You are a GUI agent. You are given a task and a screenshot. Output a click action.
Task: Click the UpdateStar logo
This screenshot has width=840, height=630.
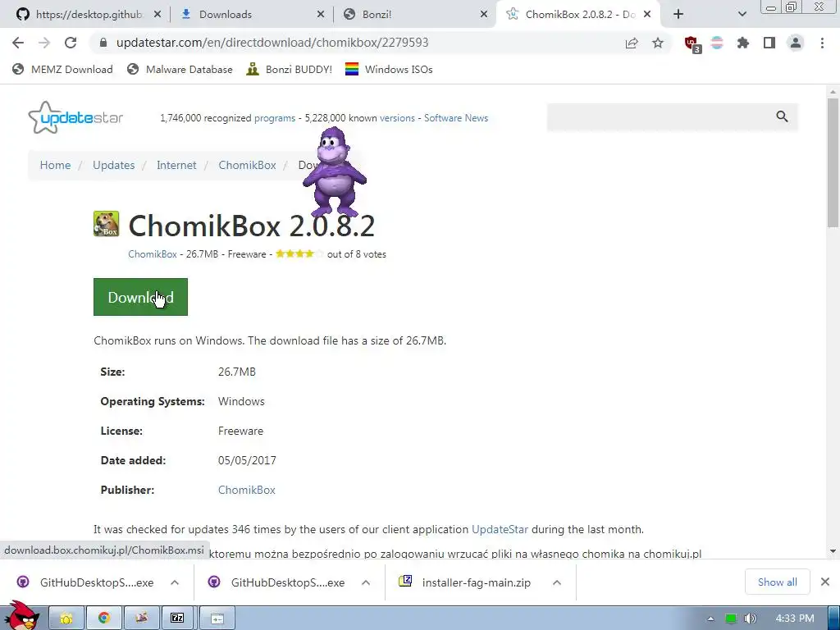75,117
